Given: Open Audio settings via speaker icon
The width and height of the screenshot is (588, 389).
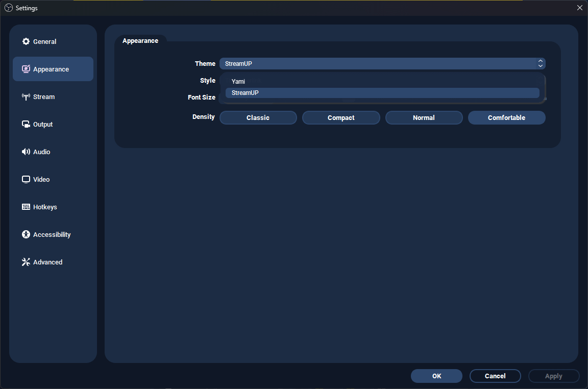Looking at the screenshot, I should tap(26, 152).
